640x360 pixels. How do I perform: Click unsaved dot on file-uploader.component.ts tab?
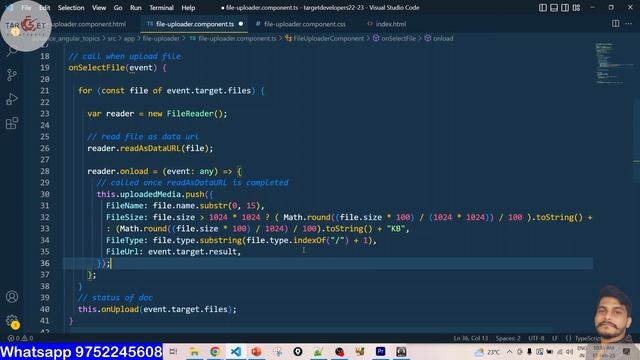[x=241, y=24]
